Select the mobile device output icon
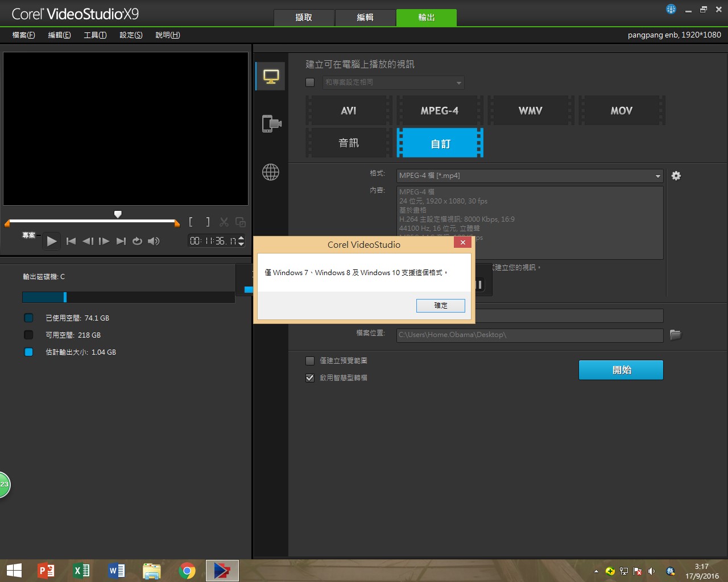Screen dimensions: 728x582 (x=271, y=123)
